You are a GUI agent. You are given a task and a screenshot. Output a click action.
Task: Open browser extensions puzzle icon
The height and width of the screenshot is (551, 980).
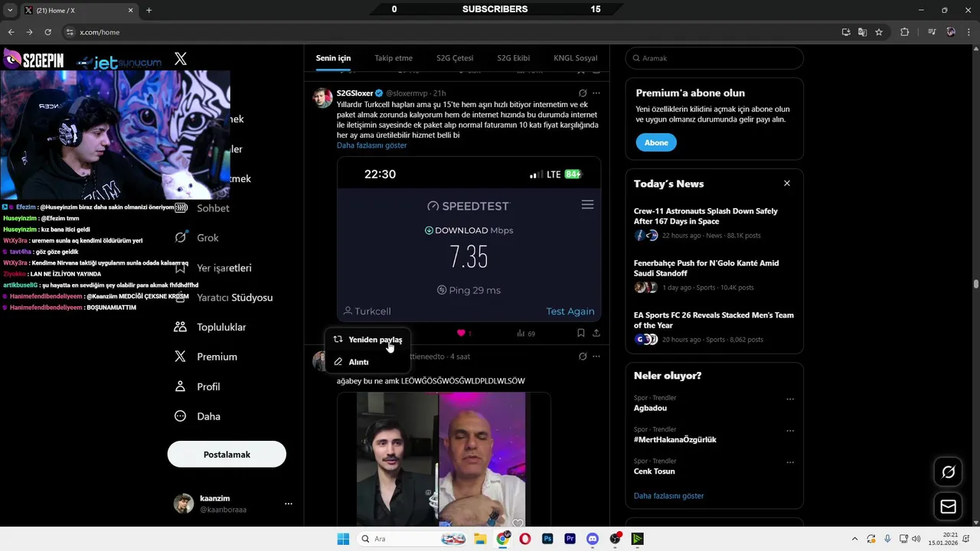point(905,32)
